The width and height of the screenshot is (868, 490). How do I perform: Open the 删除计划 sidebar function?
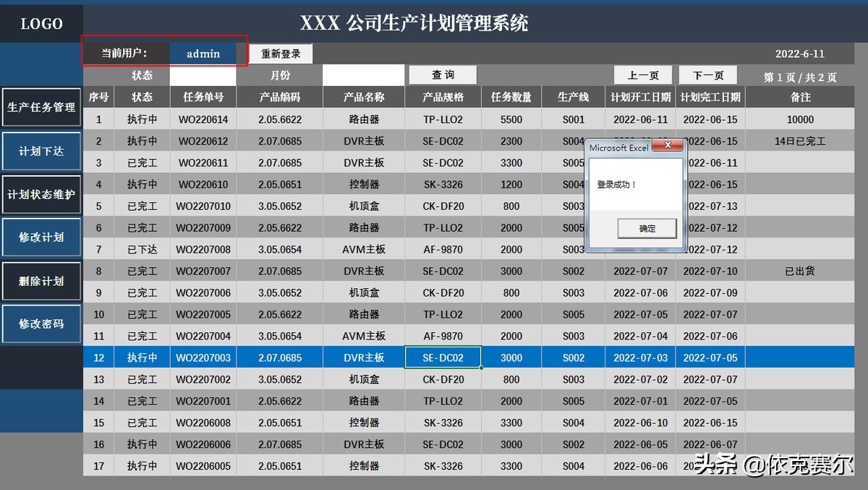41,281
